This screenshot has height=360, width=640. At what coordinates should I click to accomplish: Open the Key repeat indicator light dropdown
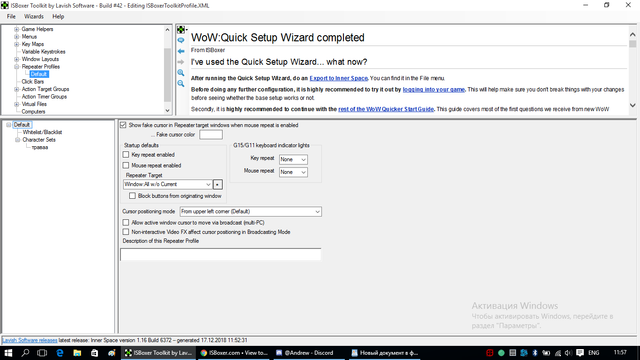point(293,160)
